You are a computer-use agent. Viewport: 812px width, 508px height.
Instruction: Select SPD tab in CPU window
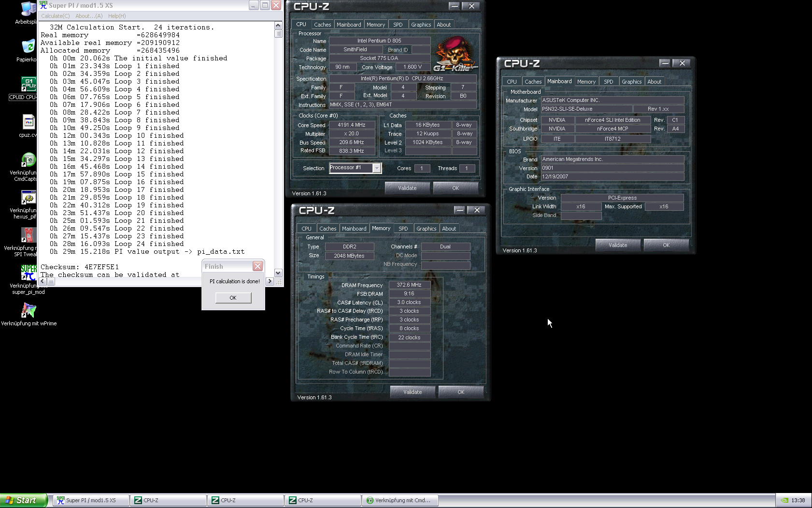click(398, 25)
